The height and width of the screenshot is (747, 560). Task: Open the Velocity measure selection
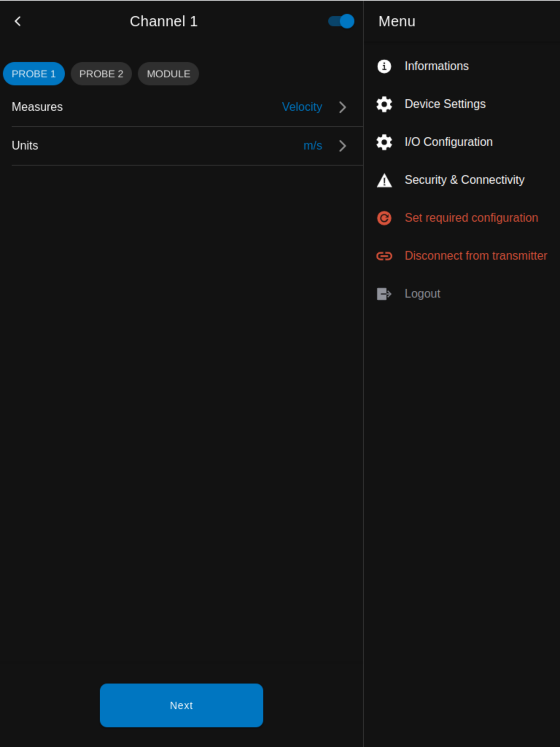[302, 107]
